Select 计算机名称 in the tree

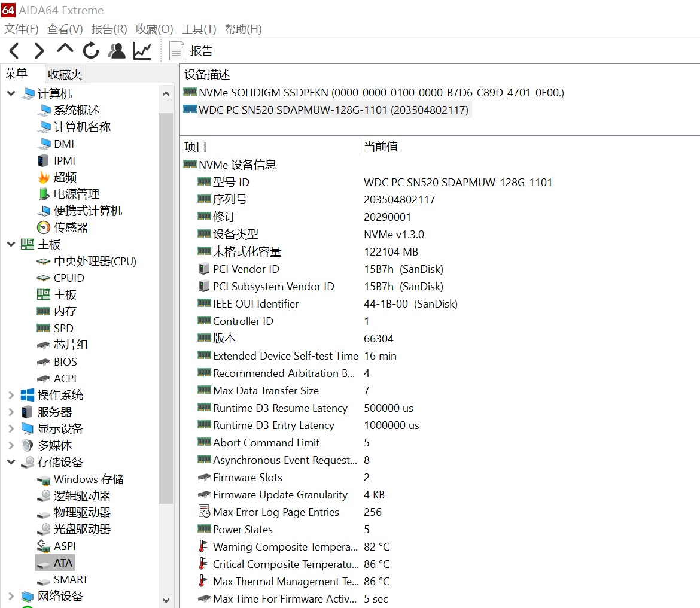[82, 127]
